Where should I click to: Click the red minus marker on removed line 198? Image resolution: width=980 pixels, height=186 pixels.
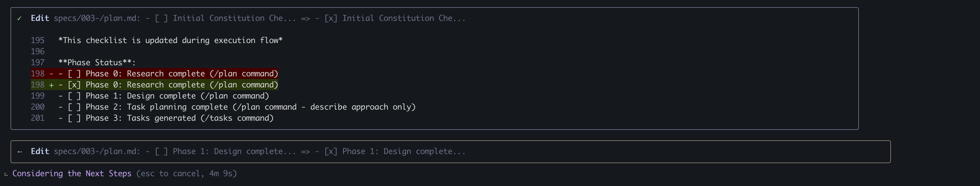(x=51, y=74)
